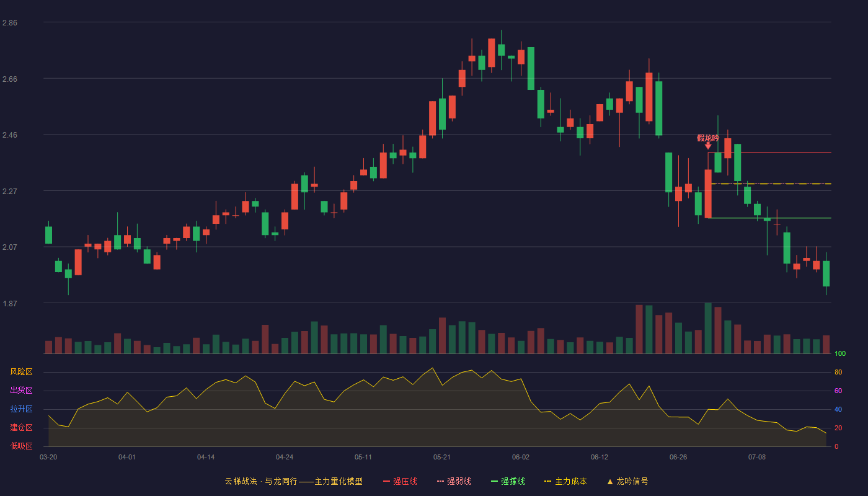The image size is (868, 496).
Task: Click the 低吸区 zone label
Action: coord(21,446)
